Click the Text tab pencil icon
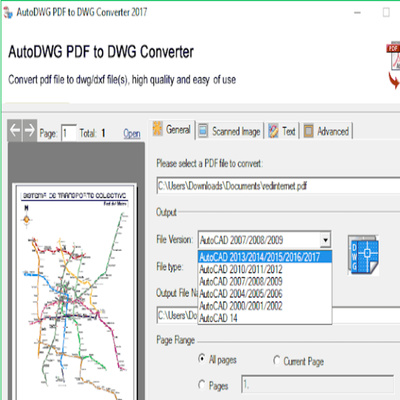This screenshot has width=400, height=400. click(x=273, y=131)
